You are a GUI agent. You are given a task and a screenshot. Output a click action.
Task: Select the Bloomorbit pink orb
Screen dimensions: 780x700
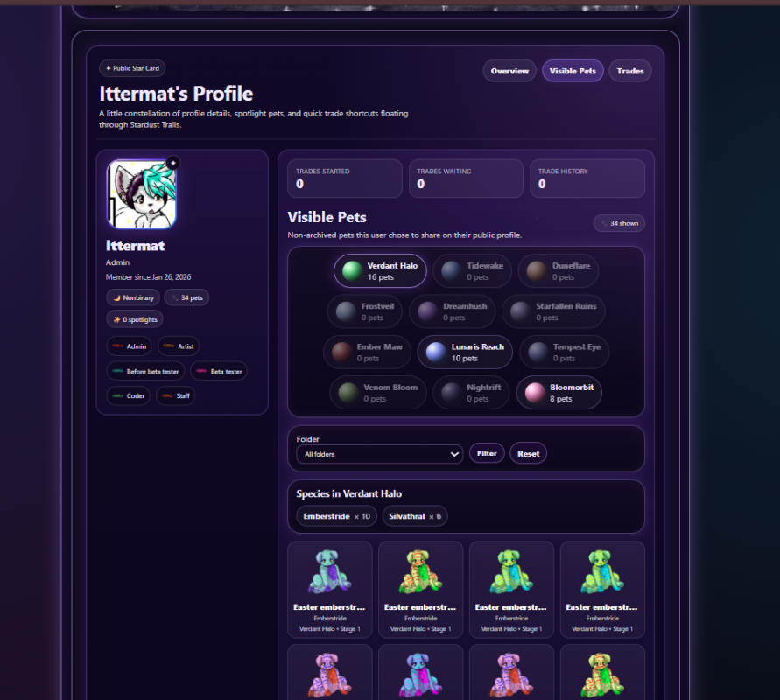pos(535,393)
